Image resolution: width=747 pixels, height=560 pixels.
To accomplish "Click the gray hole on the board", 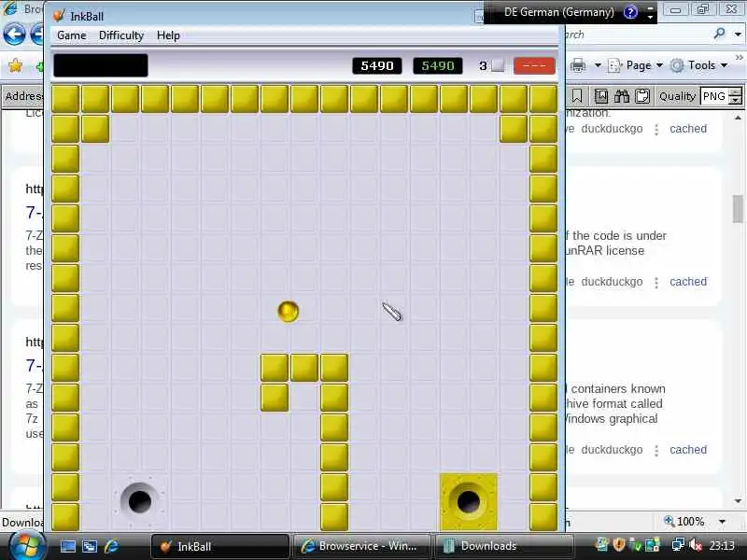I will [139, 501].
